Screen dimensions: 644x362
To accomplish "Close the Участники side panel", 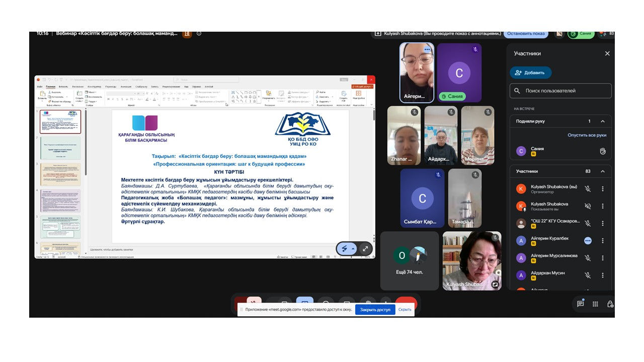I will click(x=607, y=53).
